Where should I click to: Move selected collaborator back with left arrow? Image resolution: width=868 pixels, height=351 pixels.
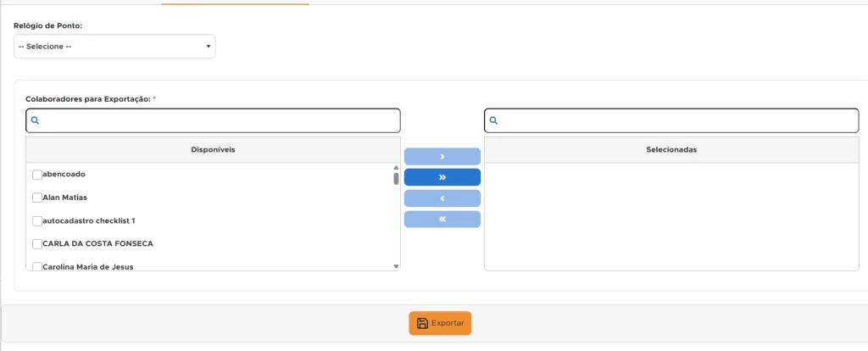point(442,198)
